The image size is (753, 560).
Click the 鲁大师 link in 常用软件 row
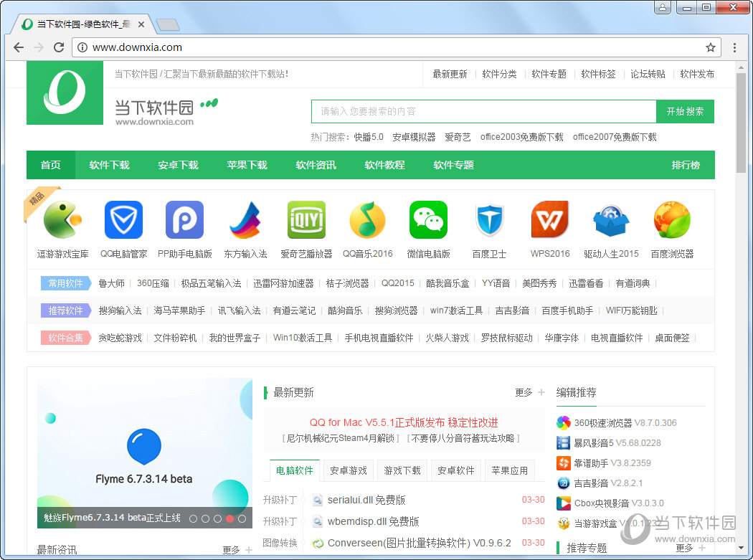pos(111,283)
